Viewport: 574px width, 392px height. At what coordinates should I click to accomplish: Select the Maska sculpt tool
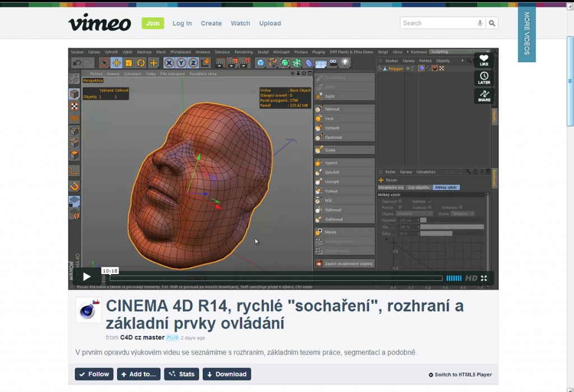point(344,232)
